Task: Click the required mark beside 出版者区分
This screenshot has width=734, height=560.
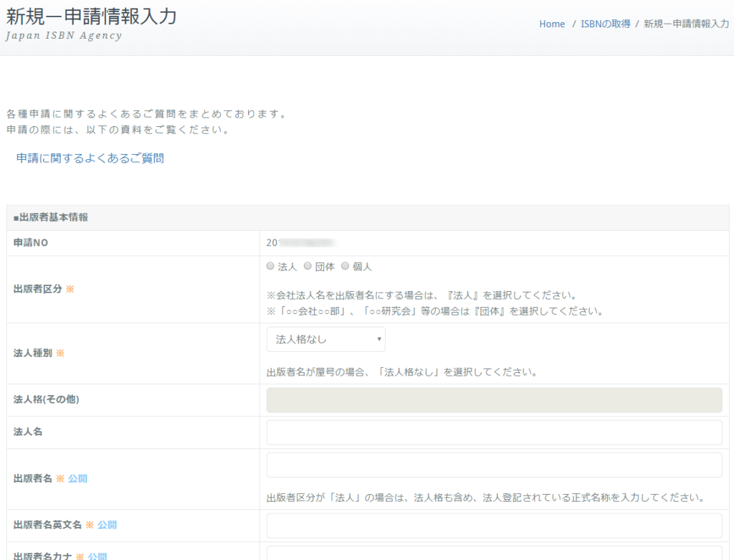Action: tap(70, 289)
